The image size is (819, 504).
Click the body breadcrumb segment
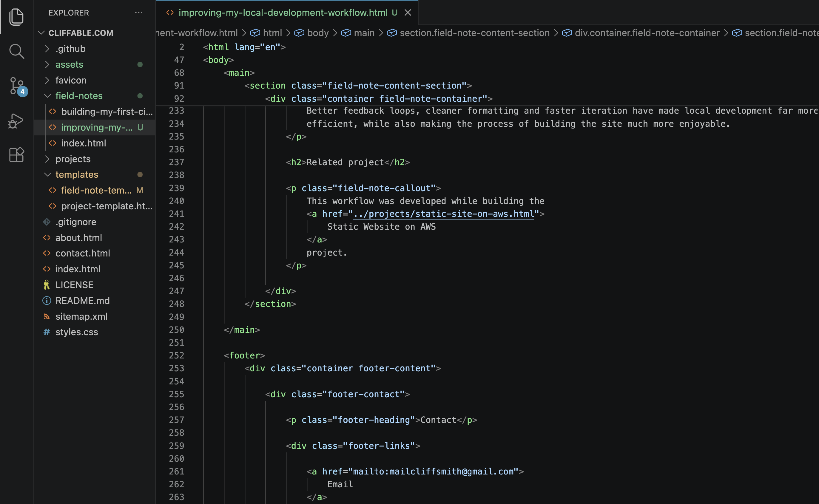coord(318,33)
